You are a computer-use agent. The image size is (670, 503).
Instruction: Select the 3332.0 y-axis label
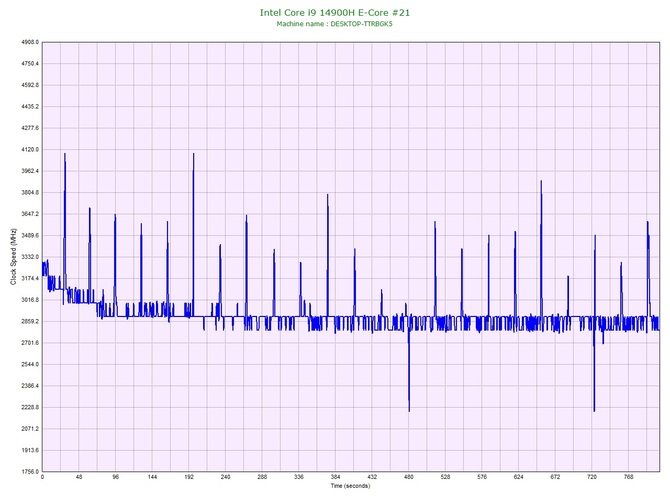[x=30, y=257]
